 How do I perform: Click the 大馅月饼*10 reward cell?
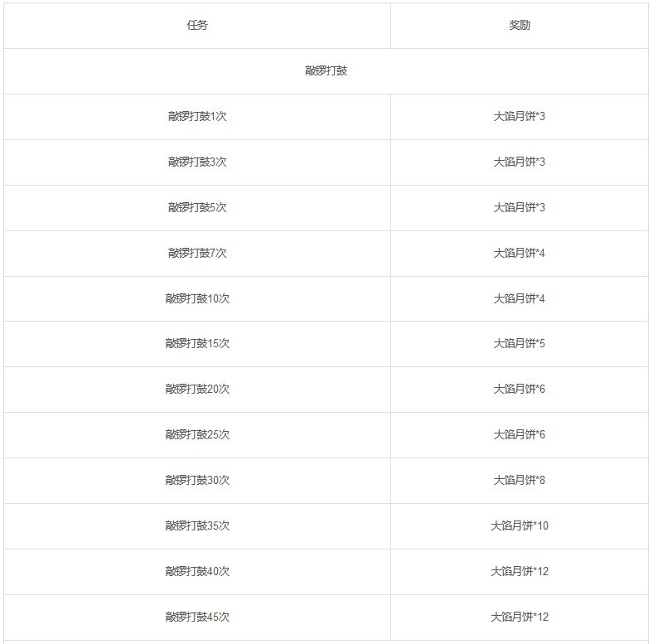point(520,526)
